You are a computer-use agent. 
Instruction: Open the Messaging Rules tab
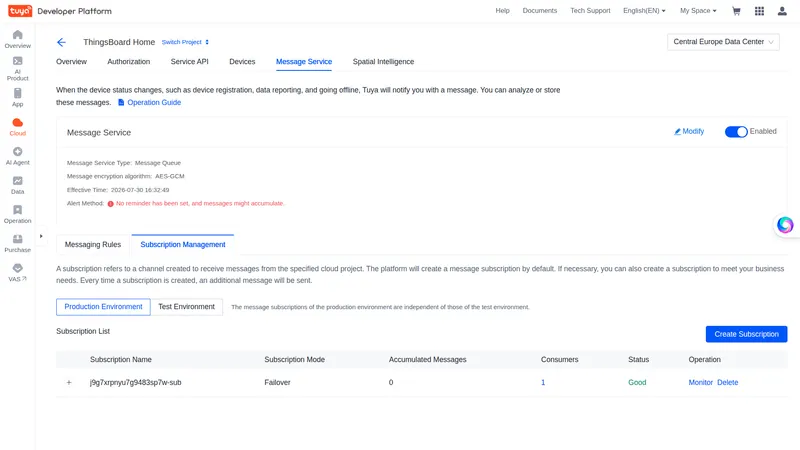93,244
